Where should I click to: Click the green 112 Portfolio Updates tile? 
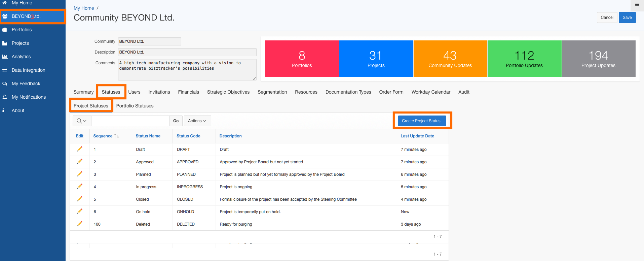tap(524, 59)
